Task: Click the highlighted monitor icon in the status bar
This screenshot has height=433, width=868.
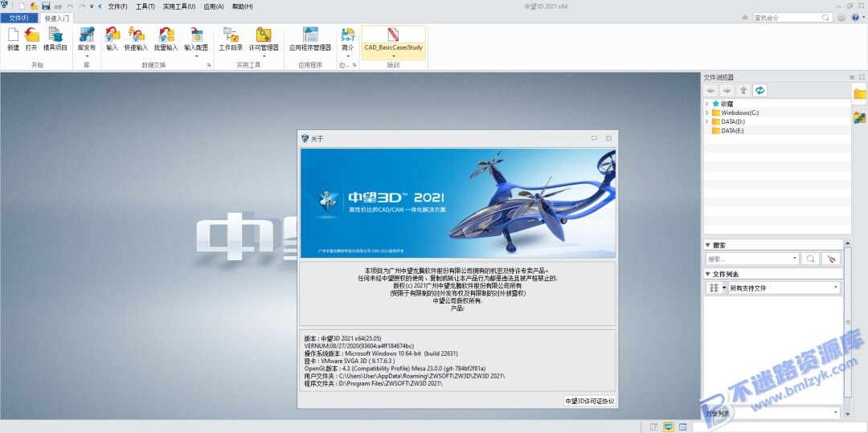Action: tap(669, 427)
